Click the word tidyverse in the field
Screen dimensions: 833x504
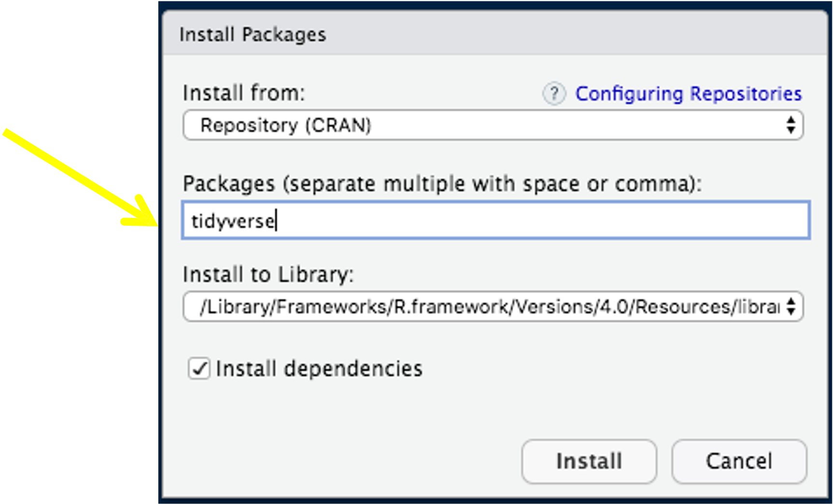pyautogui.click(x=232, y=221)
